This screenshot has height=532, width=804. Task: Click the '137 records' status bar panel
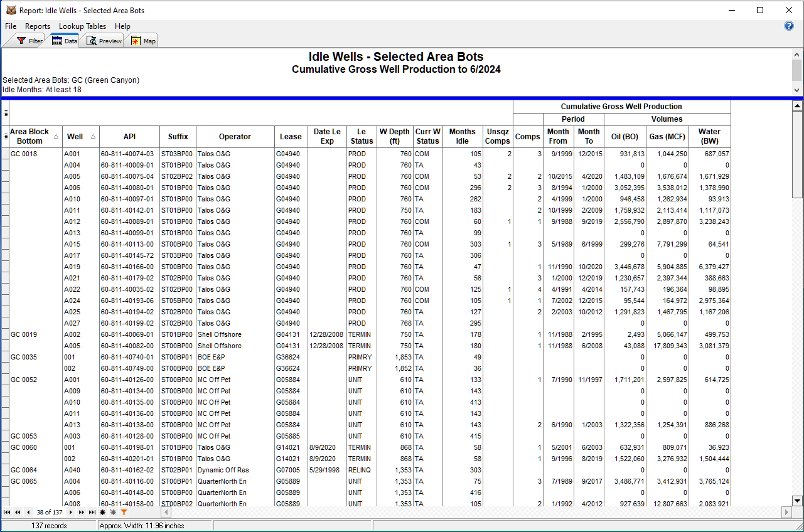[x=49, y=526]
